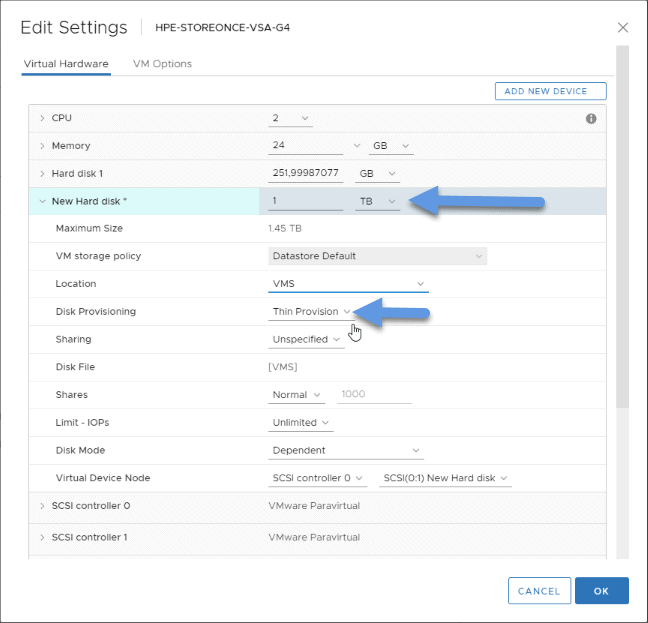Viewport: 648px width, 623px height.
Task: Open the SCSI(0:1) New Hard disk dropdown
Action: pos(446,478)
